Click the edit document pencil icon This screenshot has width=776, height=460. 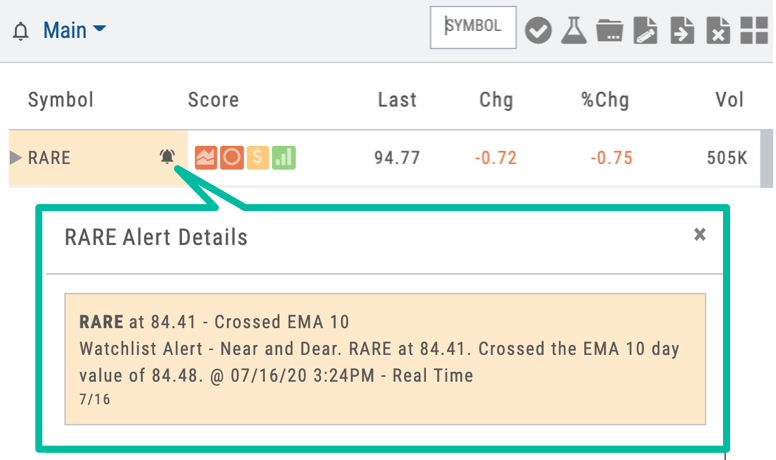point(645,31)
